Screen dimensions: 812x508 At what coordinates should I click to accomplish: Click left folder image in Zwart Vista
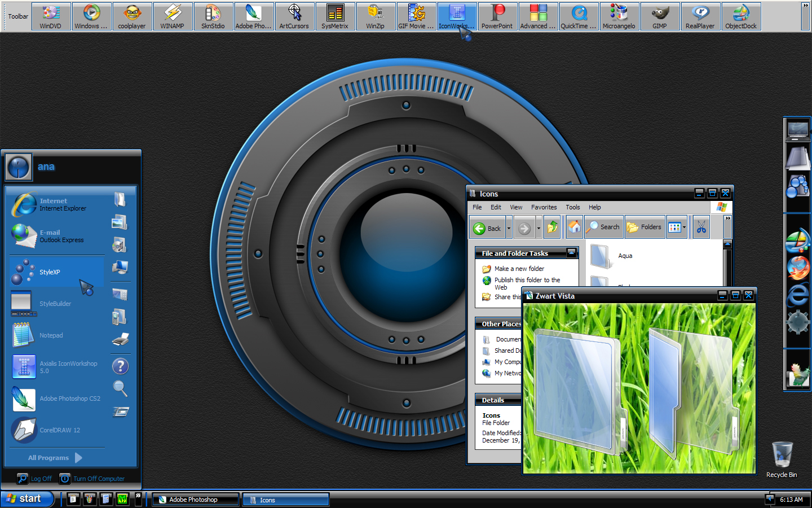point(581,392)
